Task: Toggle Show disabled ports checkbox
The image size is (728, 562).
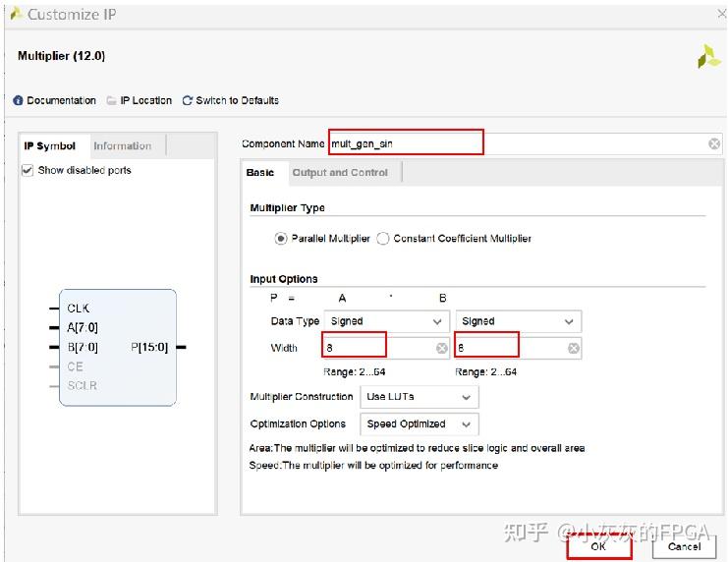Action: 28,171
